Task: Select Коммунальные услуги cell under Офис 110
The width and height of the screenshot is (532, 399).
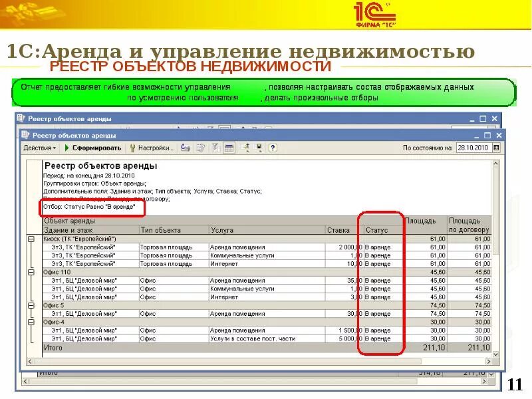Action: coord(267,289)
